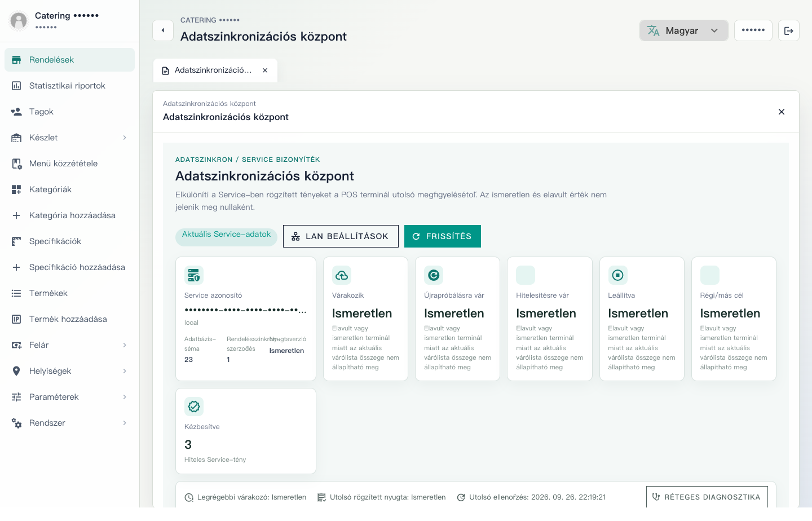Open Kategória hozzáadása menu item
The height and width of the screenshot is (521, 812).
coord(69,215)
